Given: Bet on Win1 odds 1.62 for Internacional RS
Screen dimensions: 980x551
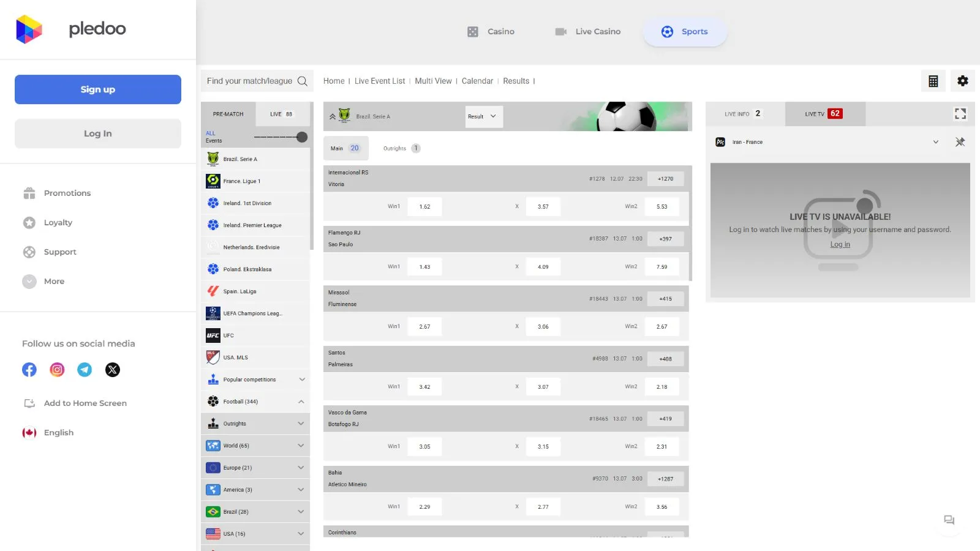Looking at the screenshot, I should [x=424, y=207].
